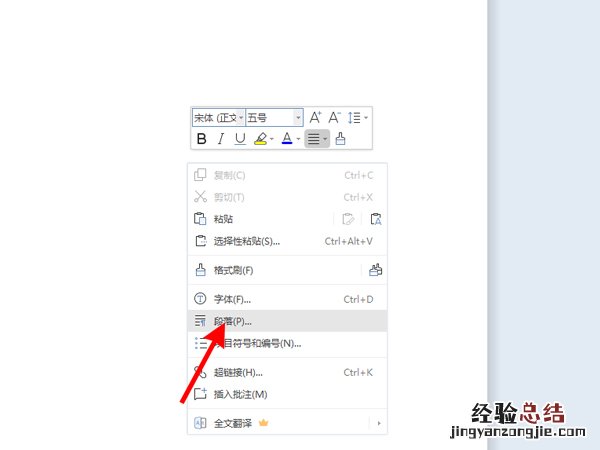Open 选择性粘贴(S)... paste special
Screen dimensions: 600x450
pos(287,241)
